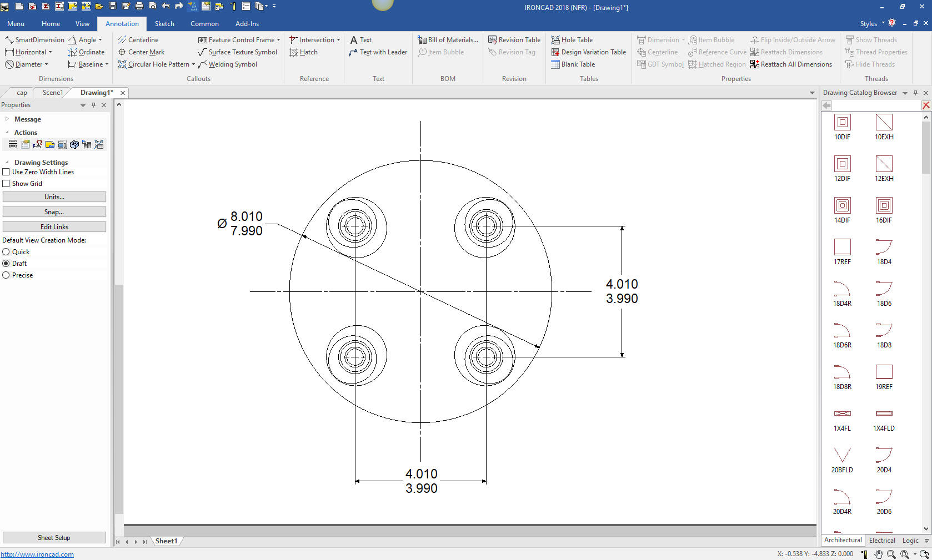Click back arrow in Catalog Browser
Image resolution: width=932 pixels, height=560 pixels.
coord(827,105)
